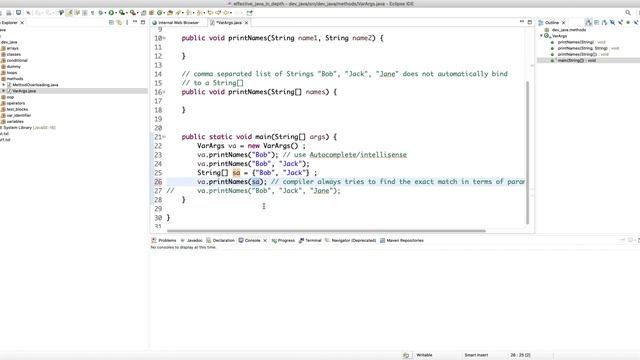The height and width of the screenshot is (360, 640).
Task: Toggle Hide Non-Public Members in the Outline toolbar
Action: coord(628,22)
